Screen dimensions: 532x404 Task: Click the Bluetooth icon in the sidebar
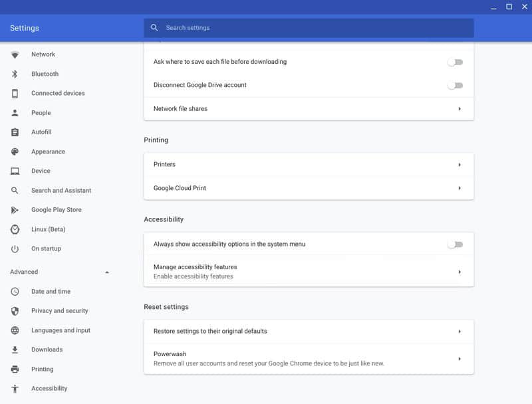[x=15, y=74]
